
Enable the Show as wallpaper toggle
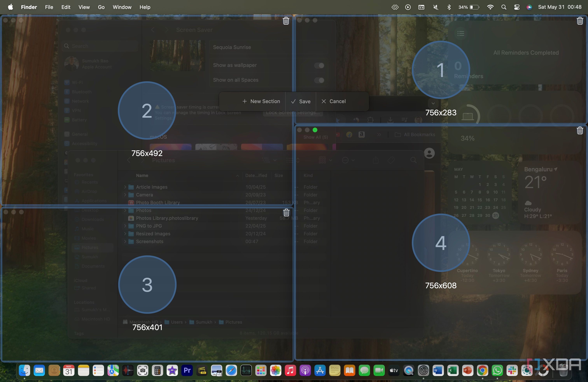click(x=319, y=65)
